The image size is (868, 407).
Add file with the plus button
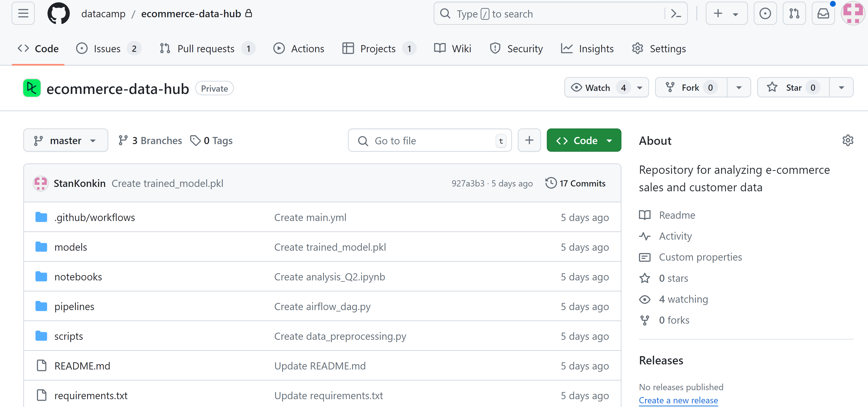tap(529, 140)
